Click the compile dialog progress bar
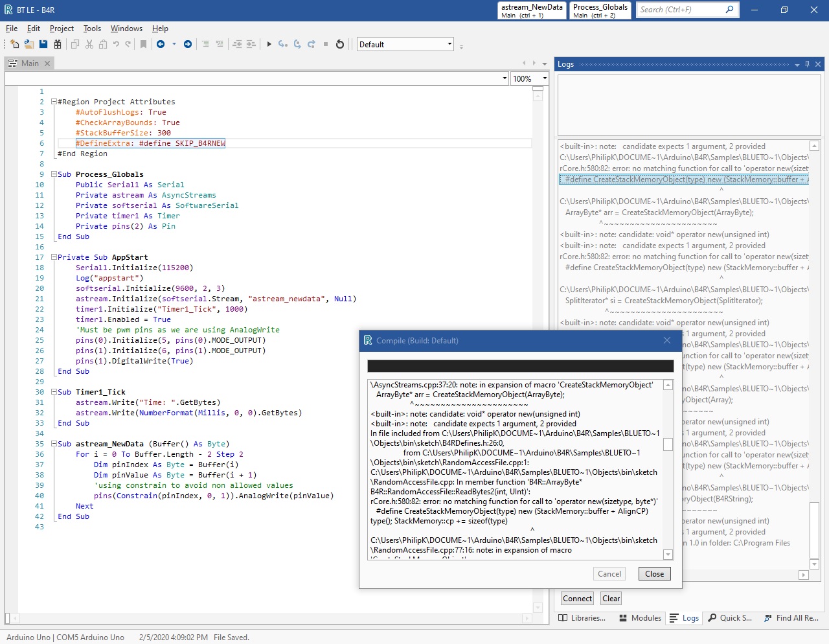The height and width of the screenshot is (644, 829). point(520,366)
